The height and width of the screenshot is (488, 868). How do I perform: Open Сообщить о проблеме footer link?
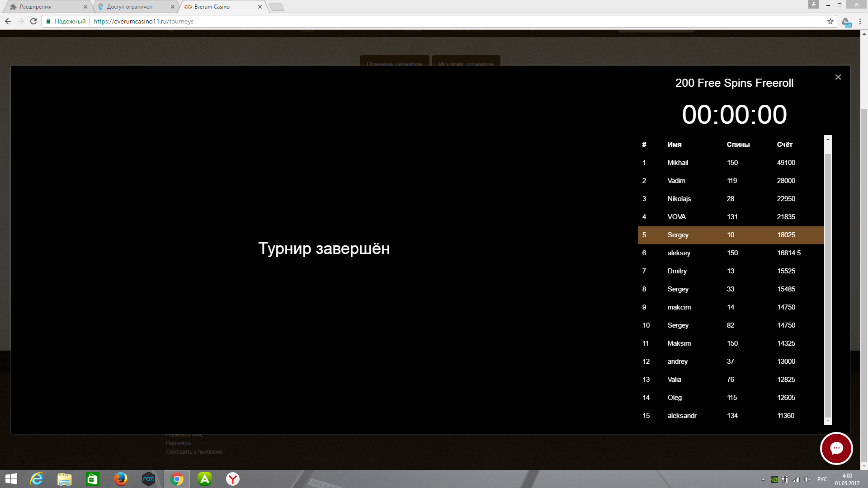click(194, 452)
